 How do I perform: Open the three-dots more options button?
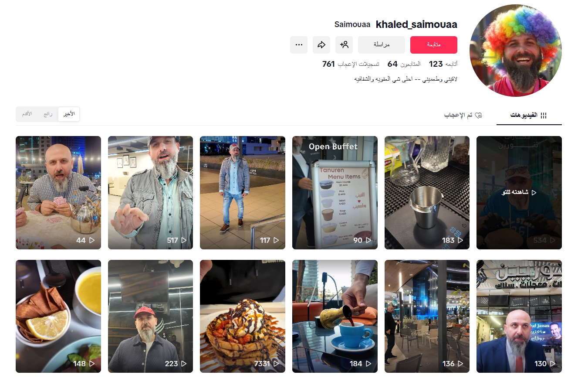299,45
